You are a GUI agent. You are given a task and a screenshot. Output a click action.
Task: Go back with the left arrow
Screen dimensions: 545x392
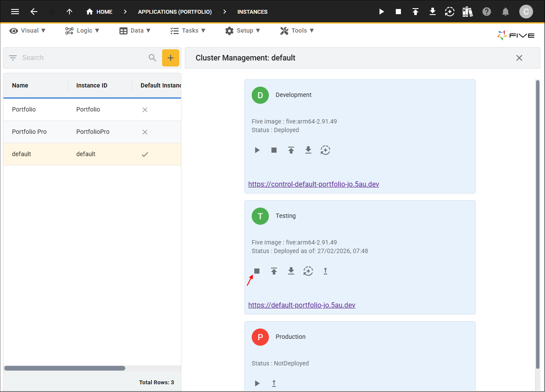click(x=34, y=12)
